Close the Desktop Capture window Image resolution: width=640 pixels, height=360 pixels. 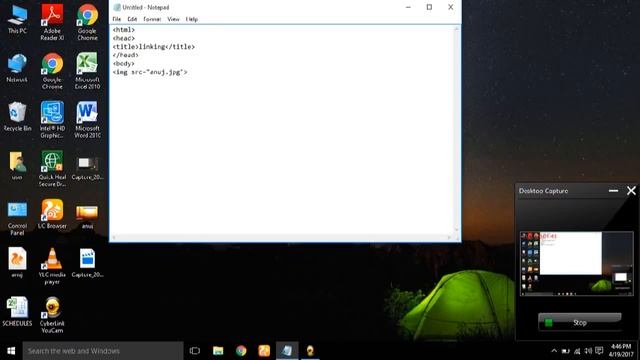coord(631,191)
